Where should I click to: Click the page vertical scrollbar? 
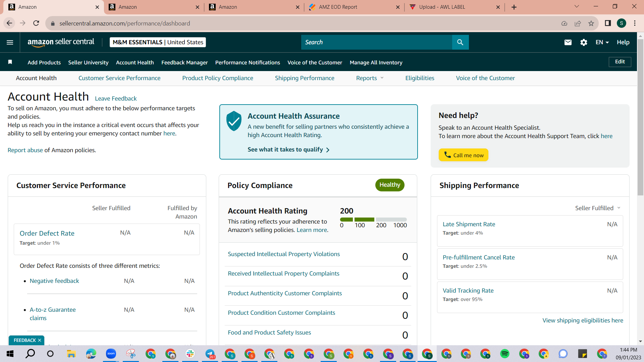641,117
